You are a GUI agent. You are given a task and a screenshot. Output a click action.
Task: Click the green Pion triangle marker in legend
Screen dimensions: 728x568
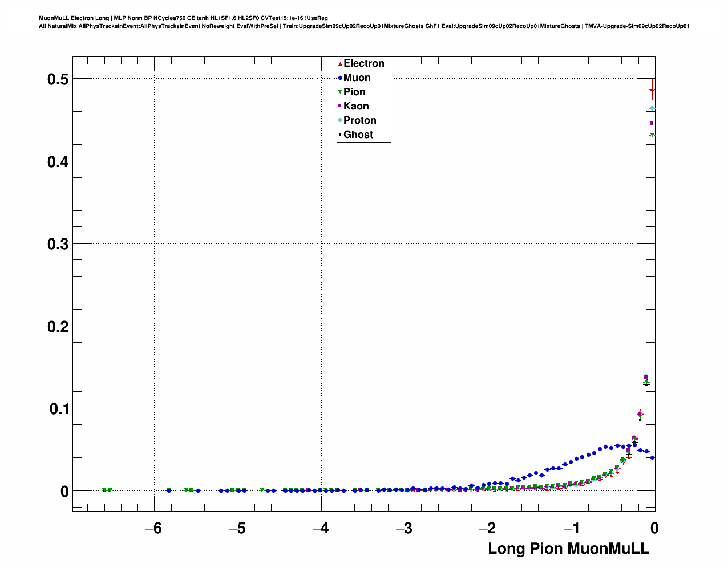pyautogui.click(x=340, y=92)
